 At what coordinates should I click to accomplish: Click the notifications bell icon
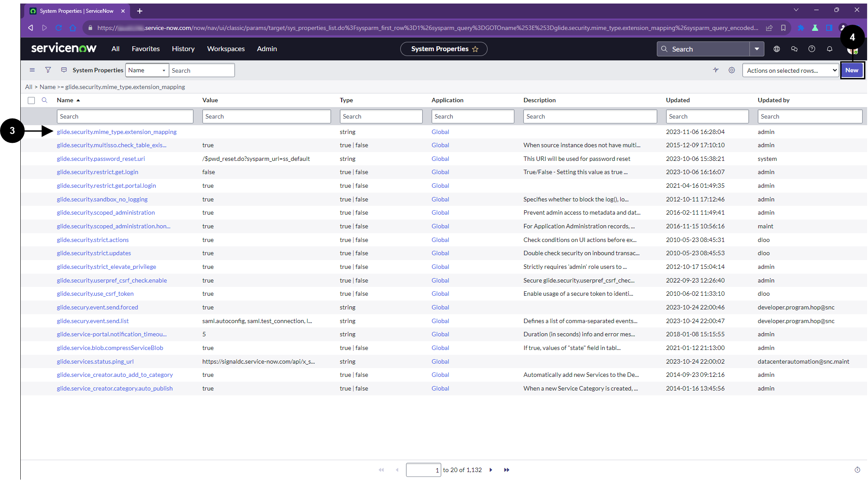(x=830, y=49)
